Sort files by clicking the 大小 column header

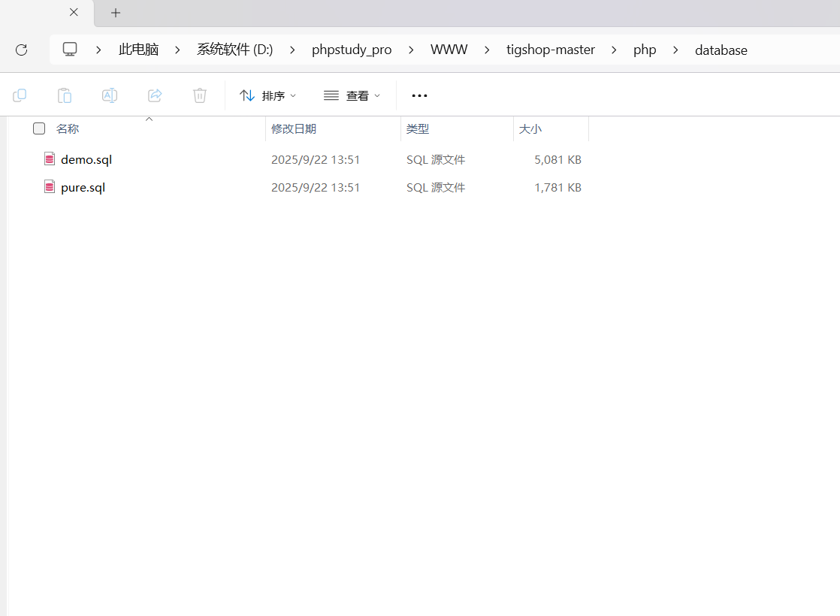coord(530,128)
